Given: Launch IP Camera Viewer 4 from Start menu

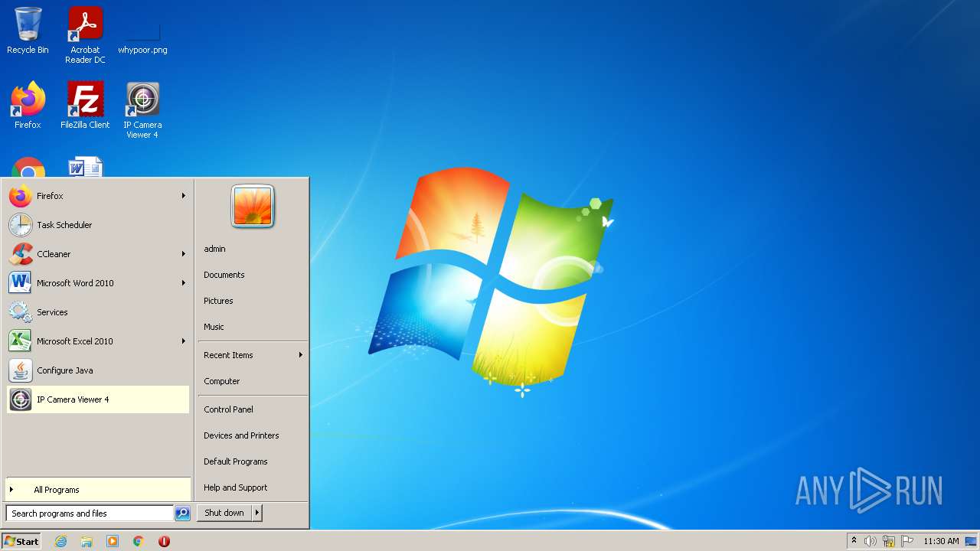Looking at the screenshot, I should click(x=98, y=399).
